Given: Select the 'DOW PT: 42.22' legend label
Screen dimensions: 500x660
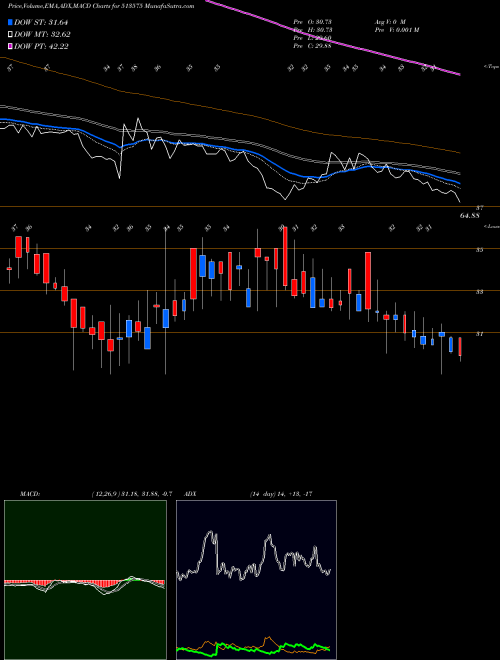Looking at the screenshot, I should pos(41,46).
